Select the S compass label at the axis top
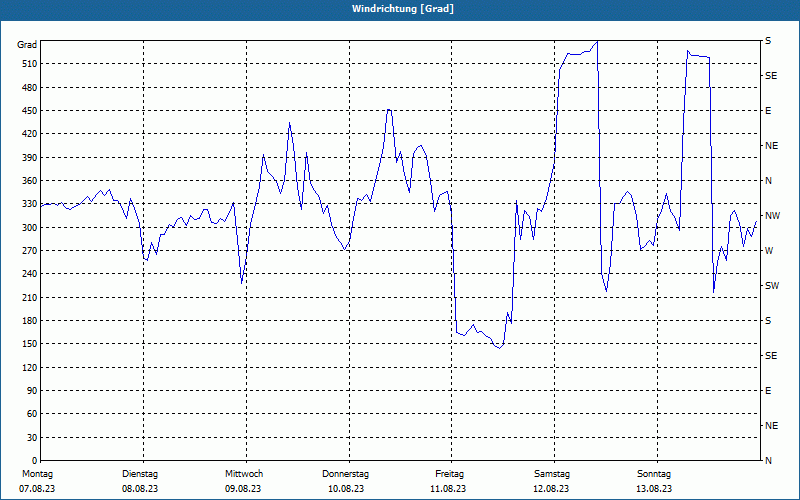Viewport: 800px width, 500px height. coord(768,41)
